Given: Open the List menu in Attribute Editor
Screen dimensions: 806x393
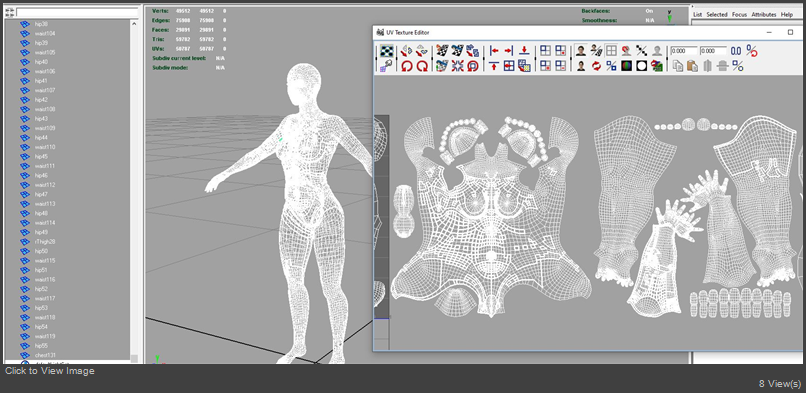Looking at the screenshot, I should pos(697,15).
